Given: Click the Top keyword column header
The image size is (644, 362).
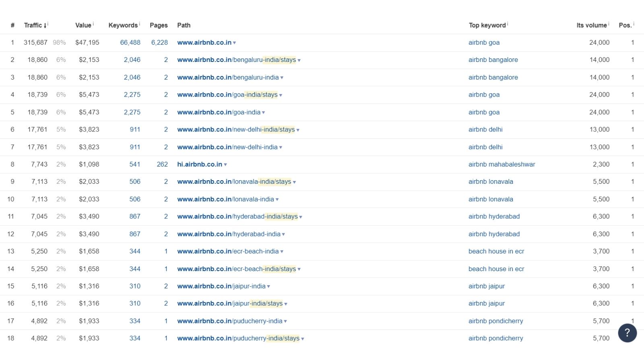Looking at the screenshot, I should (x=487, y=25).
